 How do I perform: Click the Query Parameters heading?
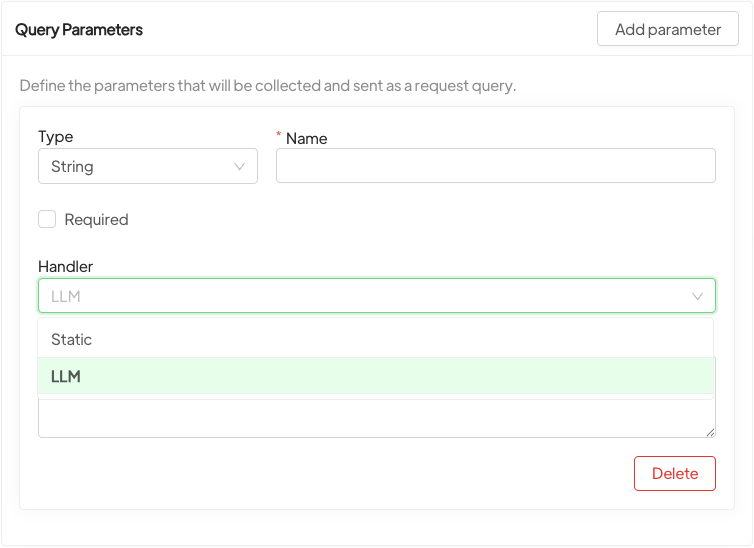[x=79, y=30]
